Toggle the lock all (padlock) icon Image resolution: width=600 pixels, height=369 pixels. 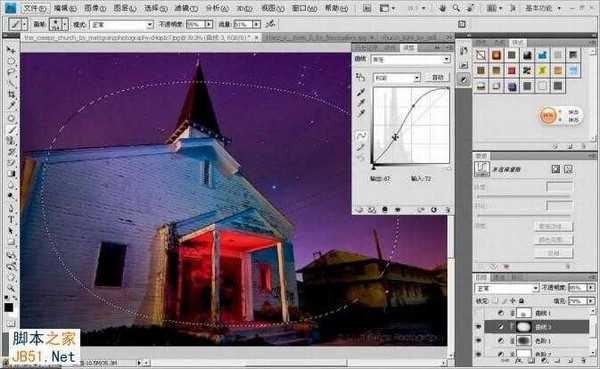pos(522,301)
